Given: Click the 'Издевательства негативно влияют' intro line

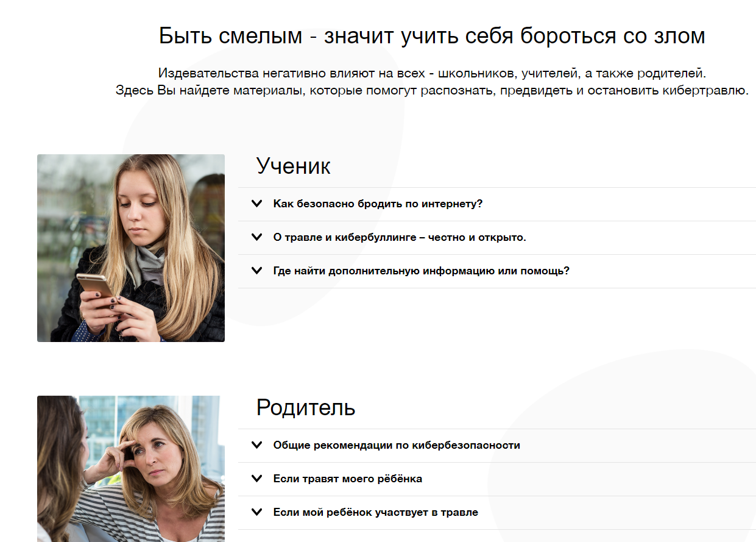Looking at the screenshot, I should 432,73.
